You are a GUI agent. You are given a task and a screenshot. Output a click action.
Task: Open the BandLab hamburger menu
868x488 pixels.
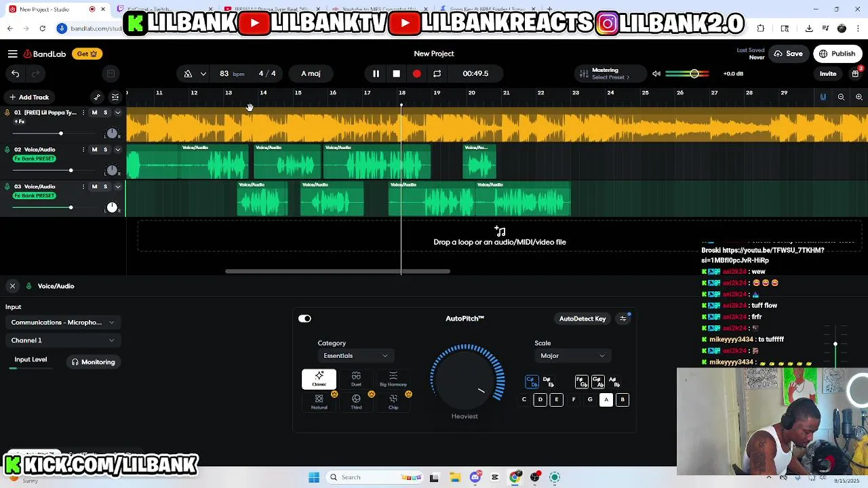12,54
